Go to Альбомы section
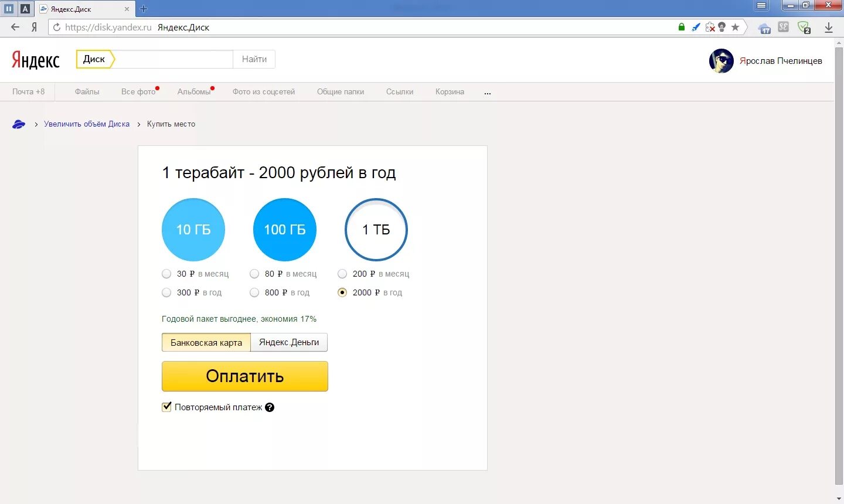This screenshot has width=844, height=504. click(194, 91)
